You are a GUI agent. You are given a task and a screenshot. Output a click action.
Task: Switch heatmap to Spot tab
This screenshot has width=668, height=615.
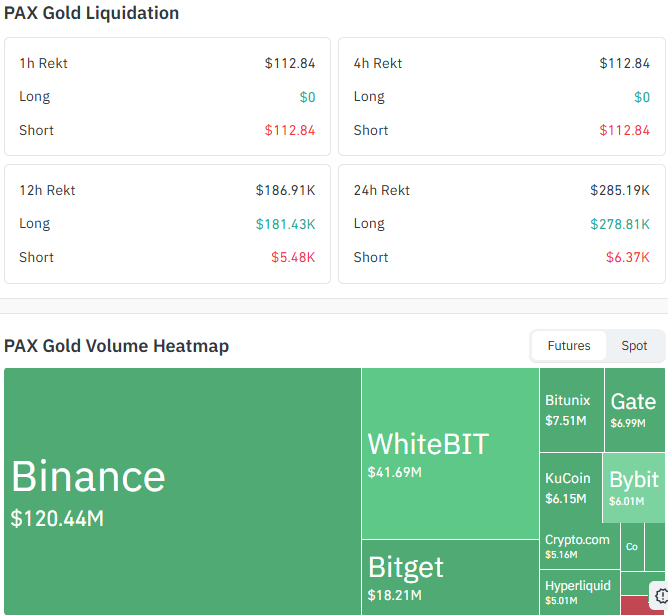coord(634,346)
